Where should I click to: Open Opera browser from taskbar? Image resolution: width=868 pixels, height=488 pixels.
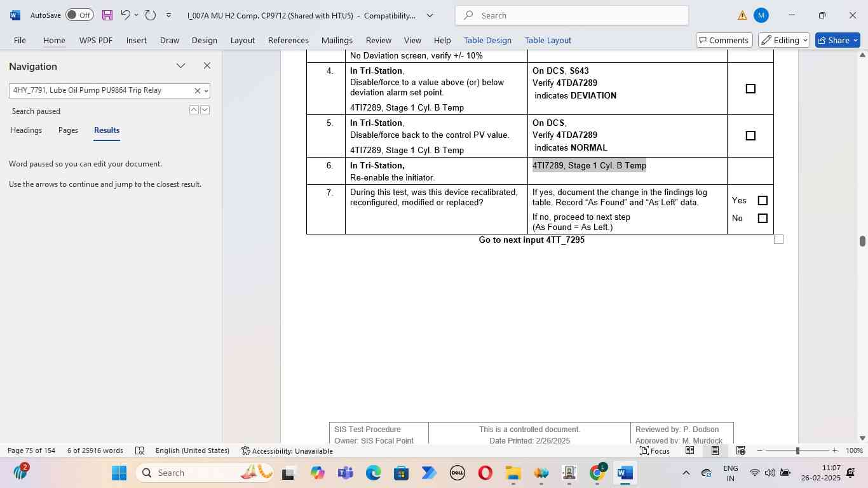(x=485, y=473)
